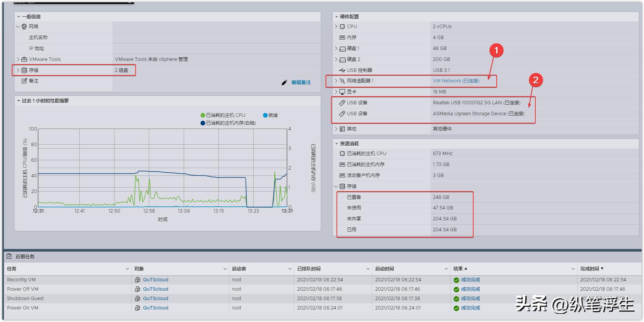This screenshot has height=322, width=644.
Task: Click the pencil icon beside 编辑备注
Action: coord(284,82)
